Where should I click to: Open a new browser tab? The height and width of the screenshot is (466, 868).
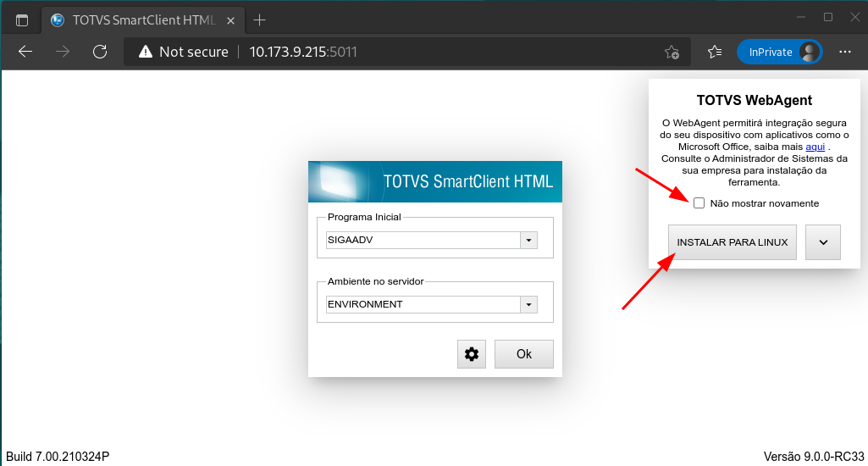[259, 20]
